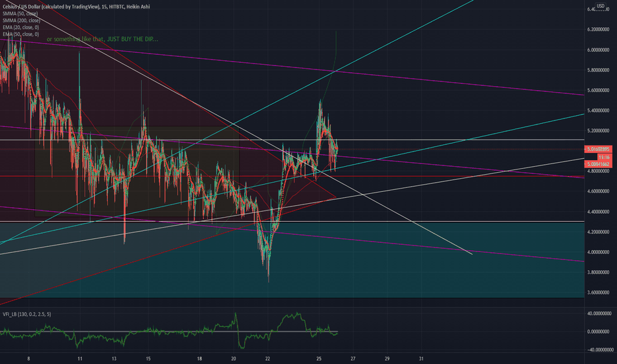Select the EMA (50, close, 0) indicator label
Screen dimensions: 617x364
[x=21, y=34]
